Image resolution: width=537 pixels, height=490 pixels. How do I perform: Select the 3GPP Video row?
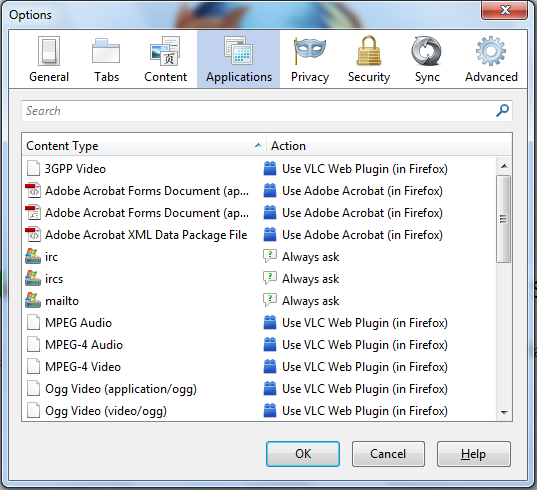tap(259, 169)
